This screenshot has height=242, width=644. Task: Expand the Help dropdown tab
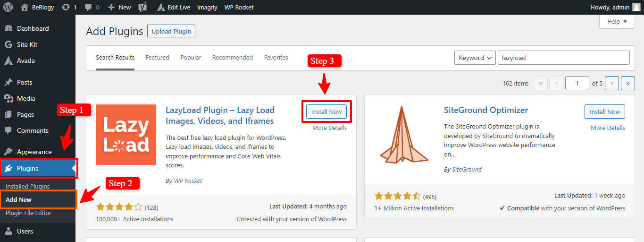click(x=617, y=22)
